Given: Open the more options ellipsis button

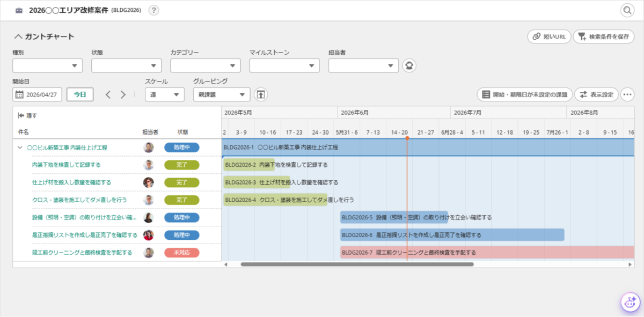Looking at the screenshot, I should pos(627,94).
